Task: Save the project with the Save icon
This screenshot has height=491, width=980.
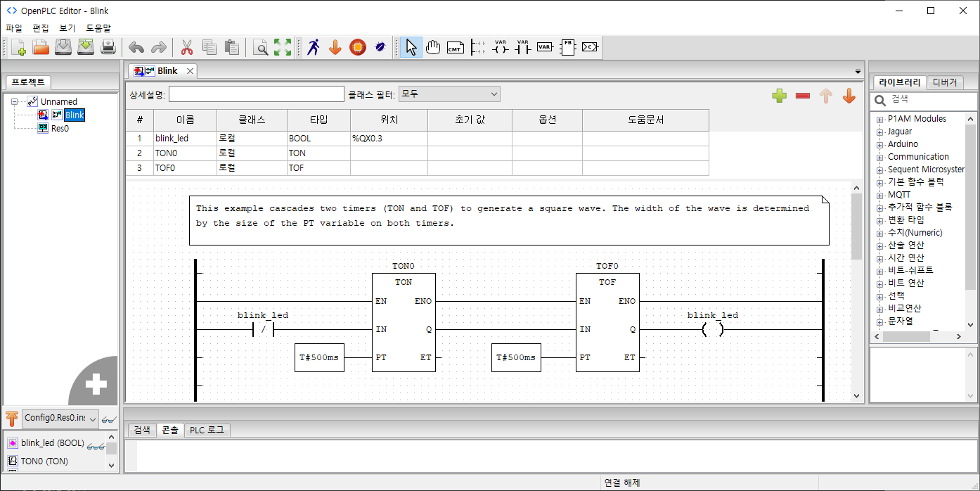Action: click(63, 47)
